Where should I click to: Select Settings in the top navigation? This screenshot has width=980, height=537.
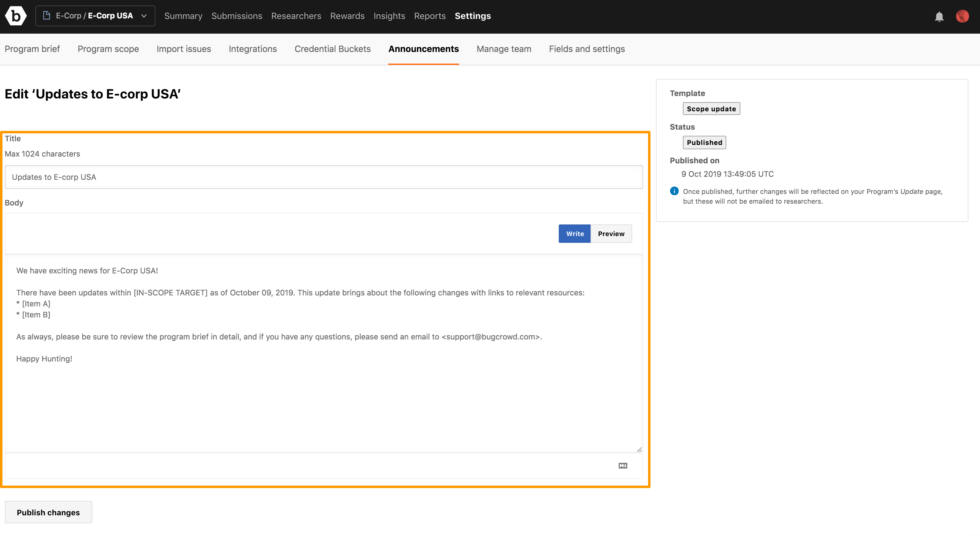[473, 16]
